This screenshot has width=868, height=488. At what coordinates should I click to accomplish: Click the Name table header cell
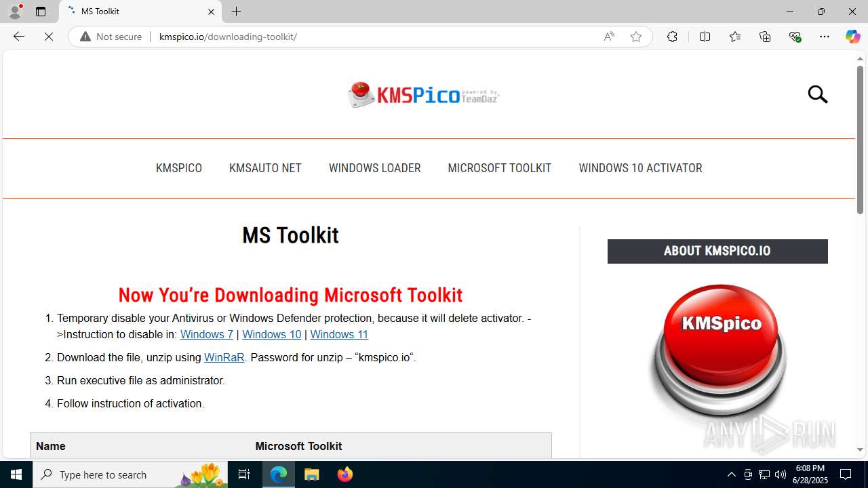pos(140,446)
